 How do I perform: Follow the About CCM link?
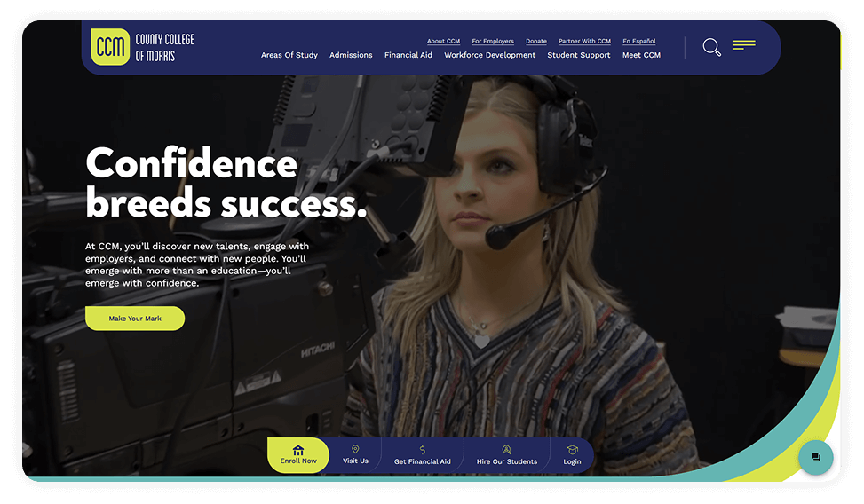coord(443,41)
